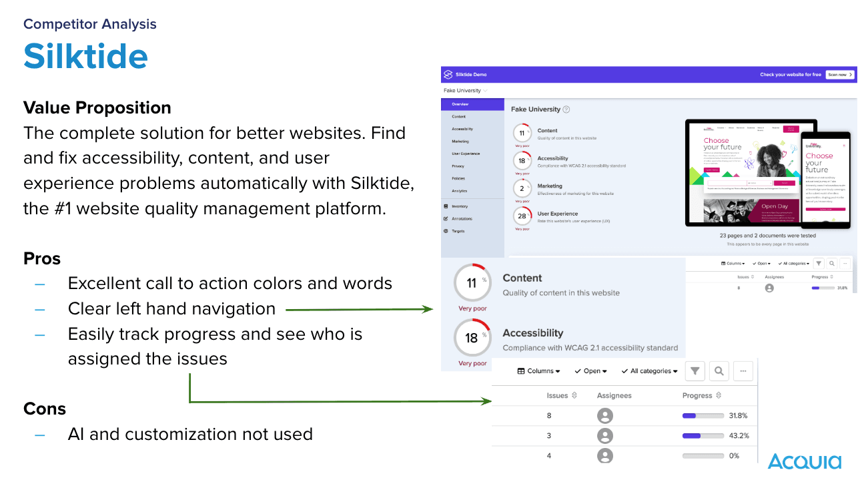Click the Annotations pencil icon in sidebar
868x482 pixels.
click(446, 218)
